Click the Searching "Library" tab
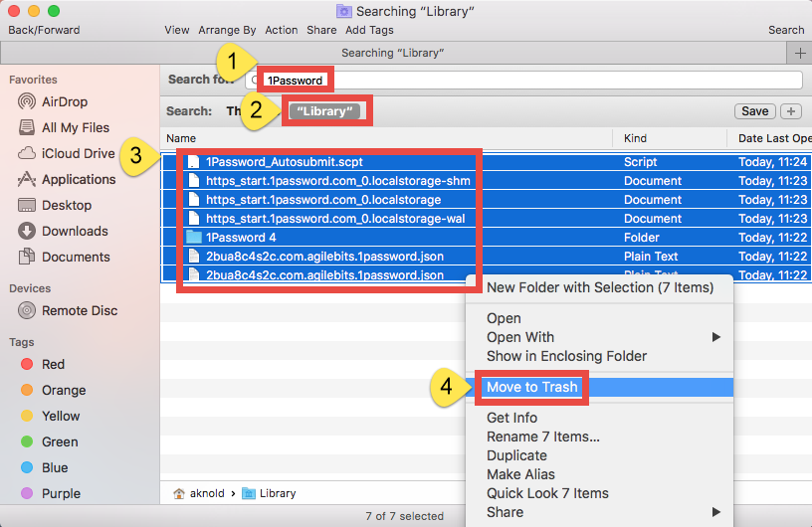Screen dimensions: 812x527 click(x=393, y=53)
